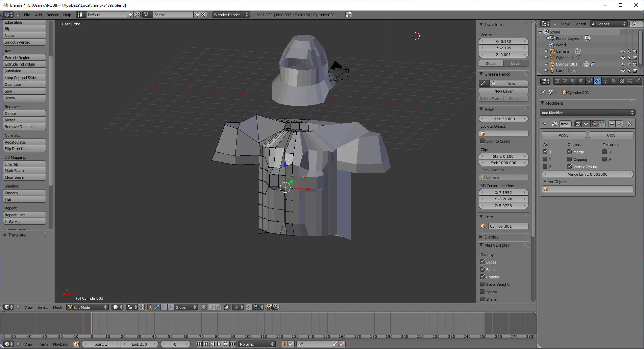644x349 pixels.
Task: Pin the properties context with the pin icon
Action: click(x=543, y=92)
